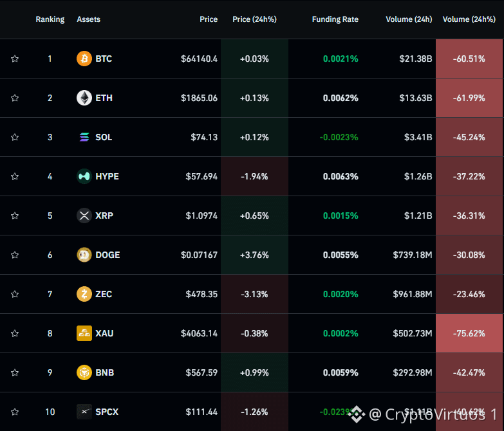Click the orange BTC coin icon
The width and height of the screenshot is (504, 431).
[84, 59]
